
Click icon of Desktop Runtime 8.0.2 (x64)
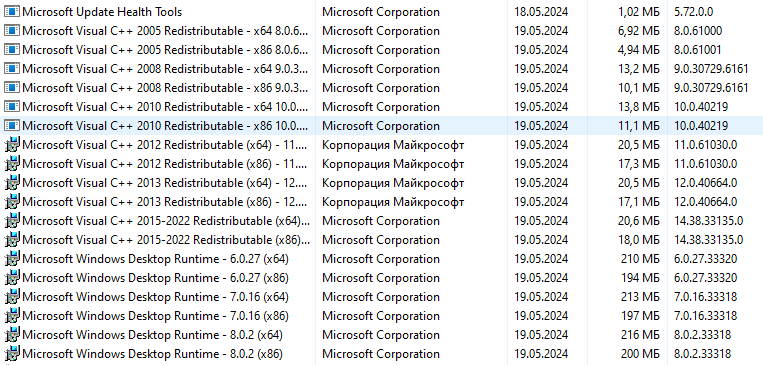pos(12,334)
